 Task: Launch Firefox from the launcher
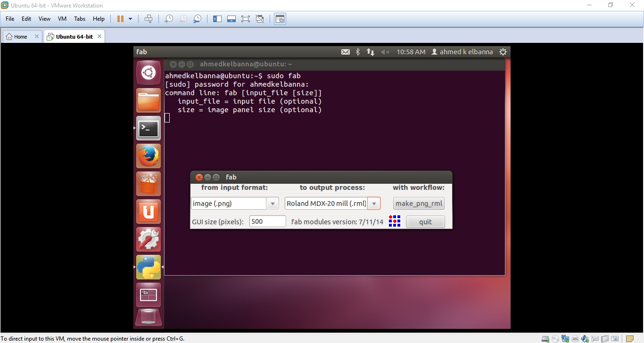(149, 156)
